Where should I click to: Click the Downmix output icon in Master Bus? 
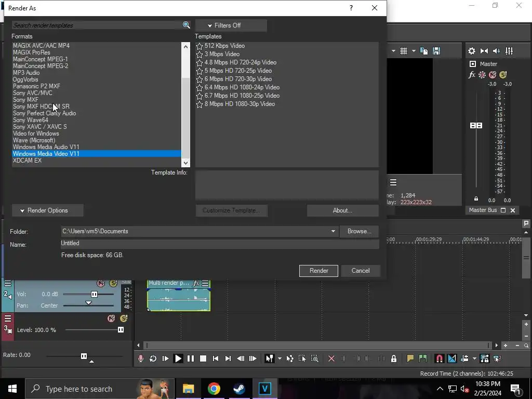tap(484, 51)
